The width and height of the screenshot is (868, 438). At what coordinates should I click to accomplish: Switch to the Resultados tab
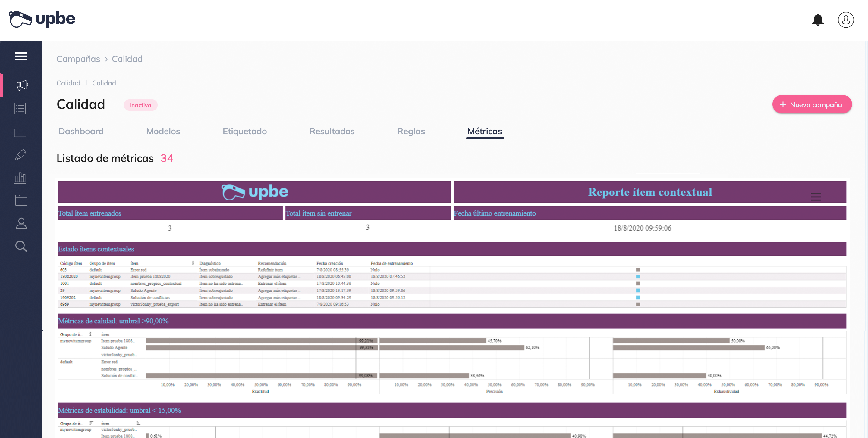tap(332, 131)
